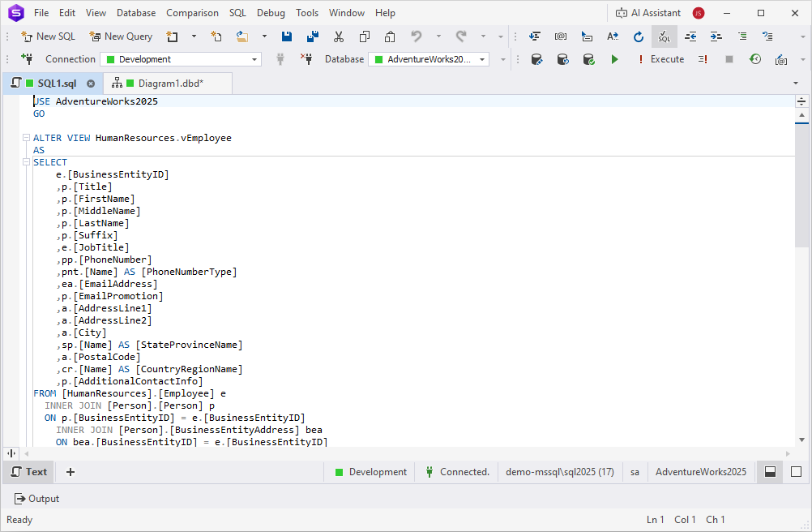Click the new file icon before open folder
812x532 pixels.
tap(216, 36)
